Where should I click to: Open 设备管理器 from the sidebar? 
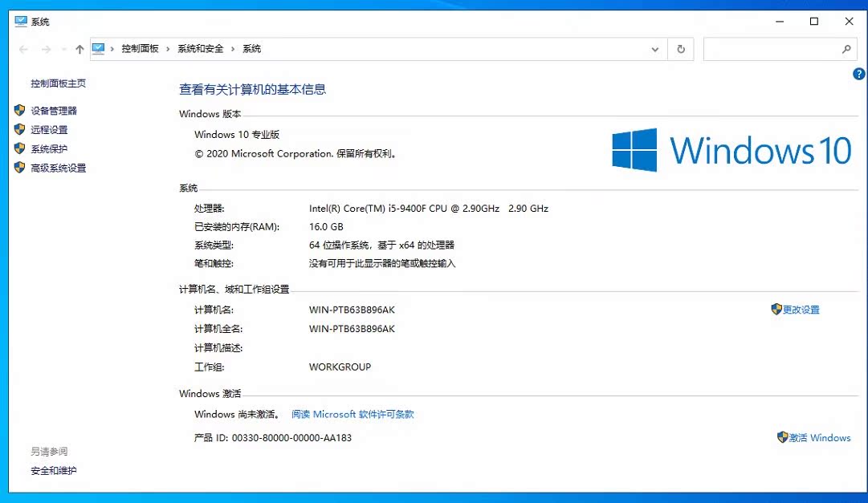pos(54,111)
